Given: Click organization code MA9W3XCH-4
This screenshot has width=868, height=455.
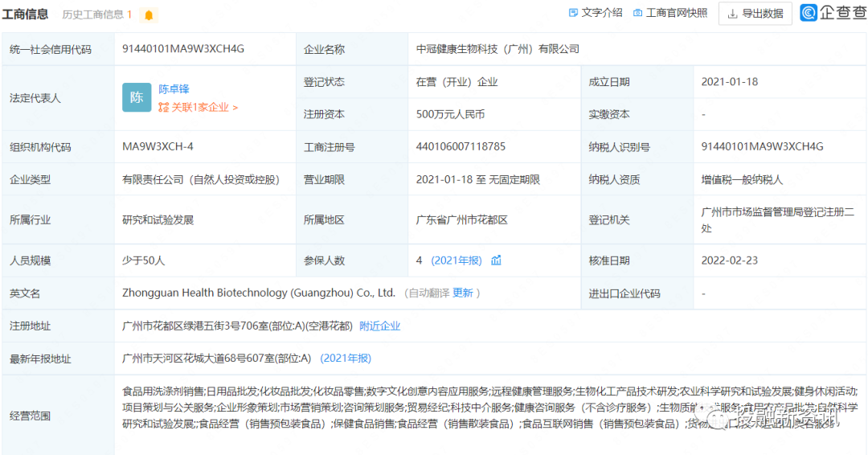Looking at the screenshot, I should [158, 146].
